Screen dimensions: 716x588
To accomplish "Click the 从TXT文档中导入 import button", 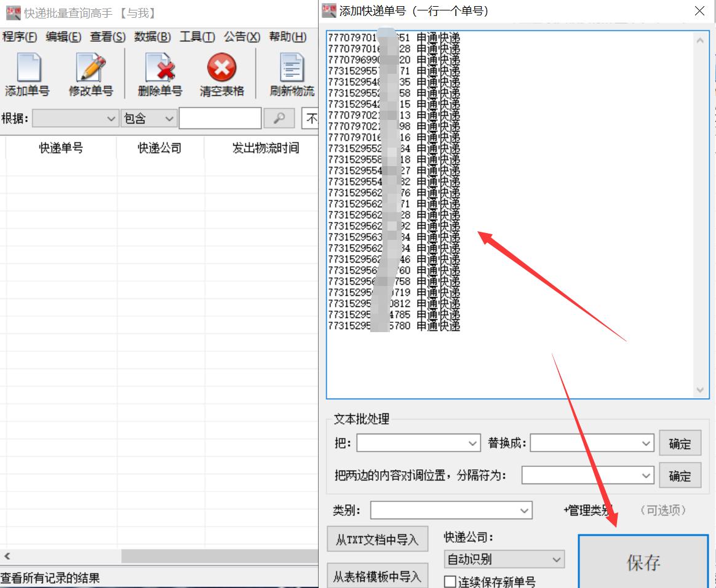I will [377, 539].
